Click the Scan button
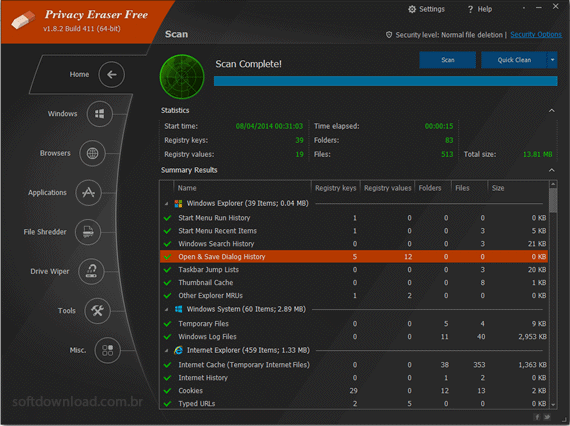The height and width of the screenshot is (426, 570). coord(447,60)
